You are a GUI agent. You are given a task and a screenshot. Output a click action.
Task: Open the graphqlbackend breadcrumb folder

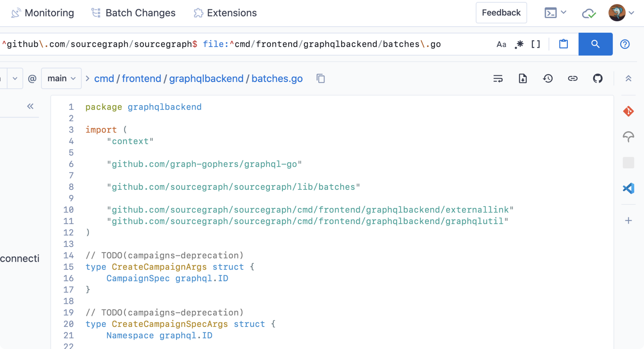(x=206, y=79)
